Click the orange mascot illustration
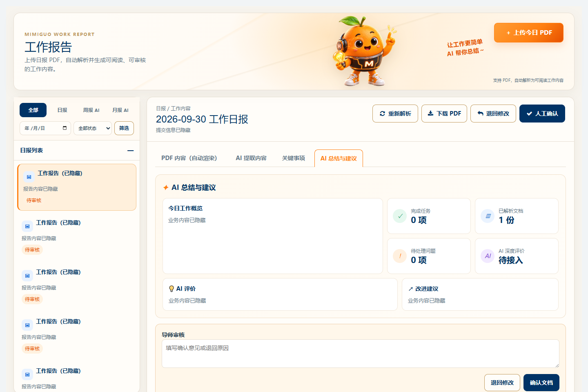This screenshot has width=588, height=392. [x=364, y=51]
